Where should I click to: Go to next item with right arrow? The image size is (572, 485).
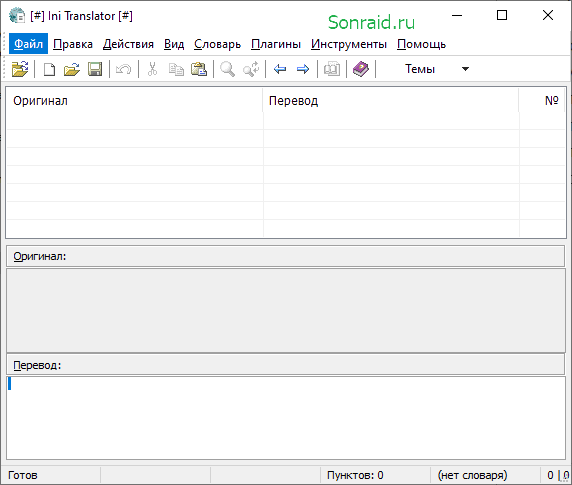pyautogui.click(x=303, y=69)
